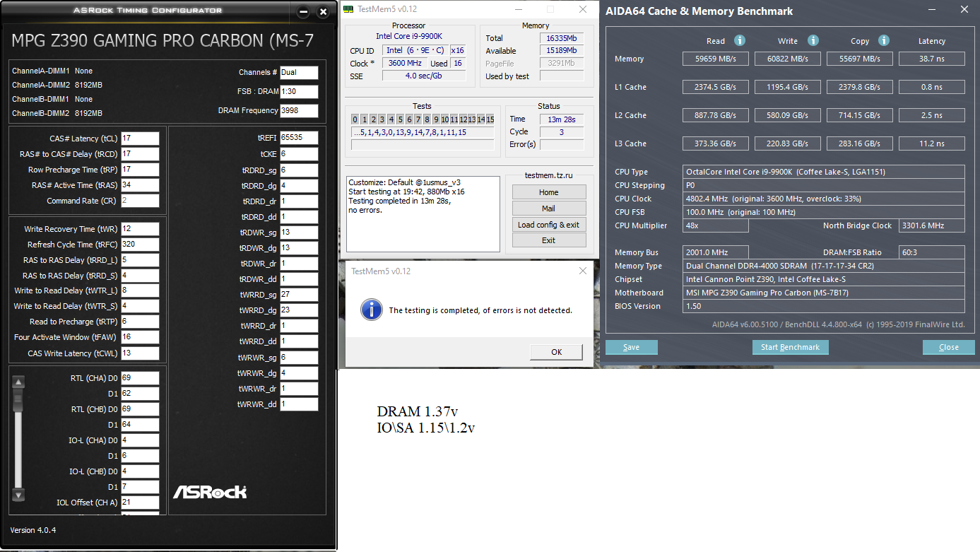Click test number 0 box in TestMem5
This screenshot has height=552, width=980.
tap(355, 119)
